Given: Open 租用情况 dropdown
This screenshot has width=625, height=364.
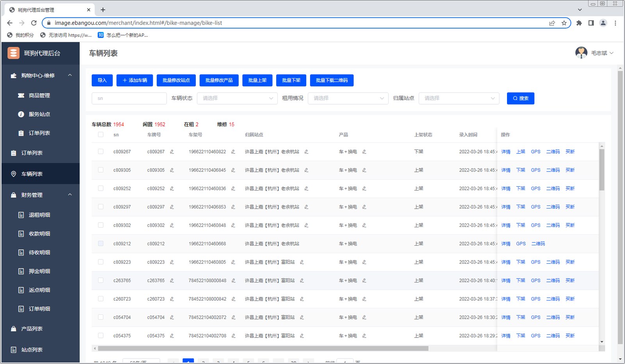Looking at the screenshot, I should [x=348, y=98].
